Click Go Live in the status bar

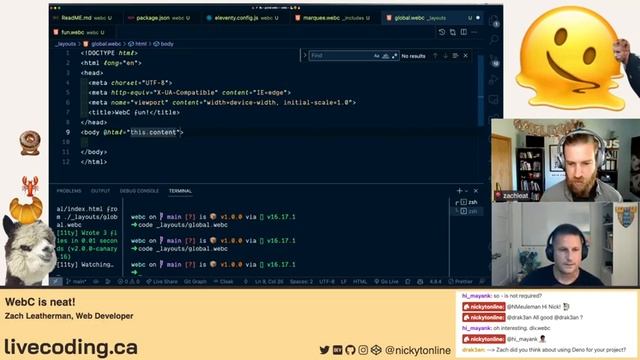click(x=386, y=282)
